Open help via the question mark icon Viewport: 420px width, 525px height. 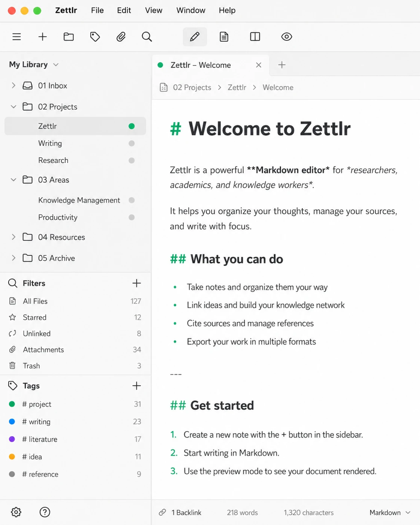[x=45, y=512]
